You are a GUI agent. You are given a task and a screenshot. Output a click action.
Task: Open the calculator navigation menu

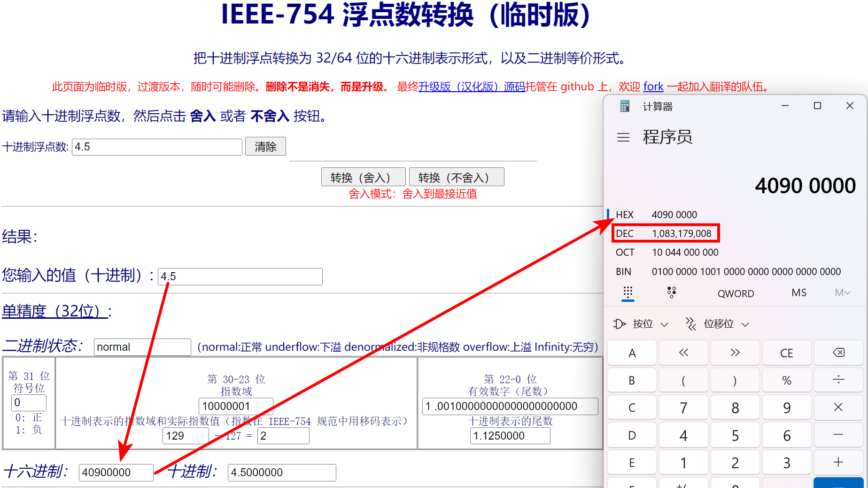point(623,137)
